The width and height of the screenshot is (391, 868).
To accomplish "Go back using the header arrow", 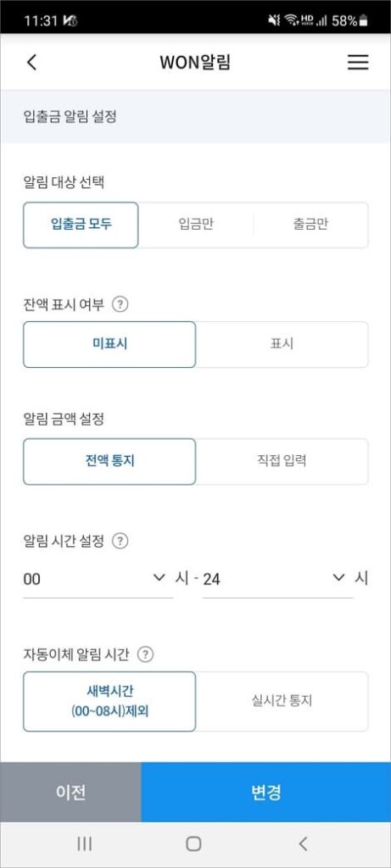I will (31, 63).
